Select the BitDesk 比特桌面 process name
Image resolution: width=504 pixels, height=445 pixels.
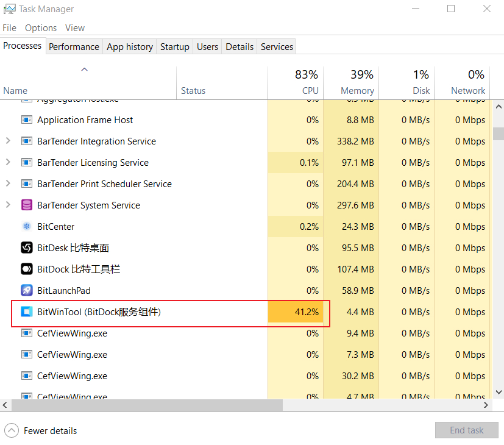(x=73, y=248)
